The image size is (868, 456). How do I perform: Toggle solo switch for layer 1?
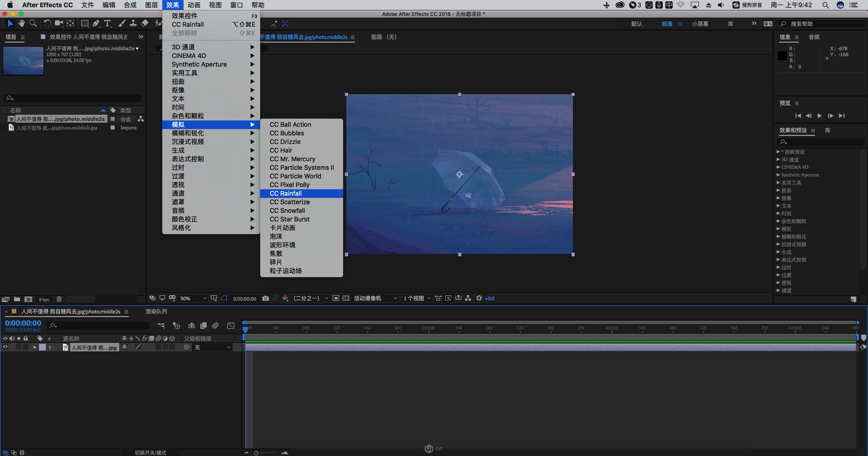tap(19, 347)
